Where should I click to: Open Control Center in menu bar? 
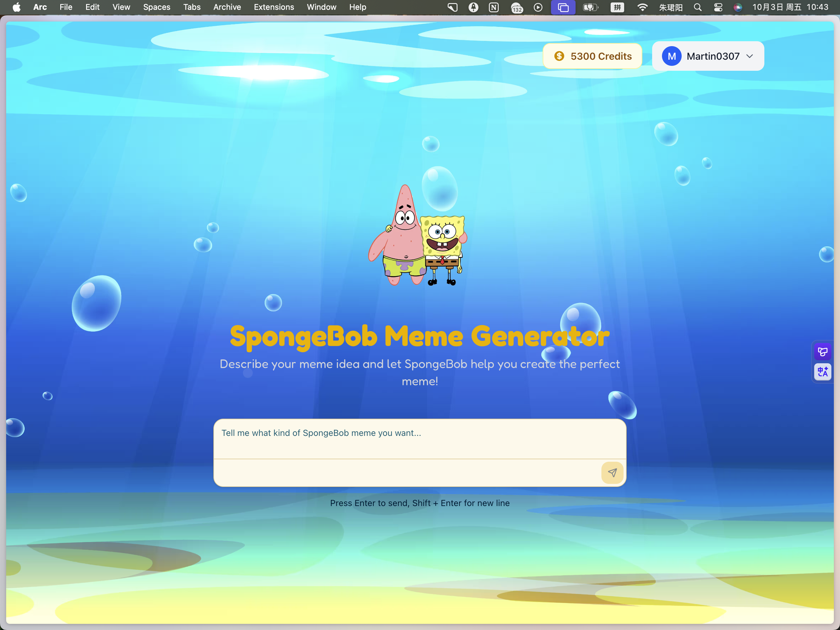(x=718, y=7)
